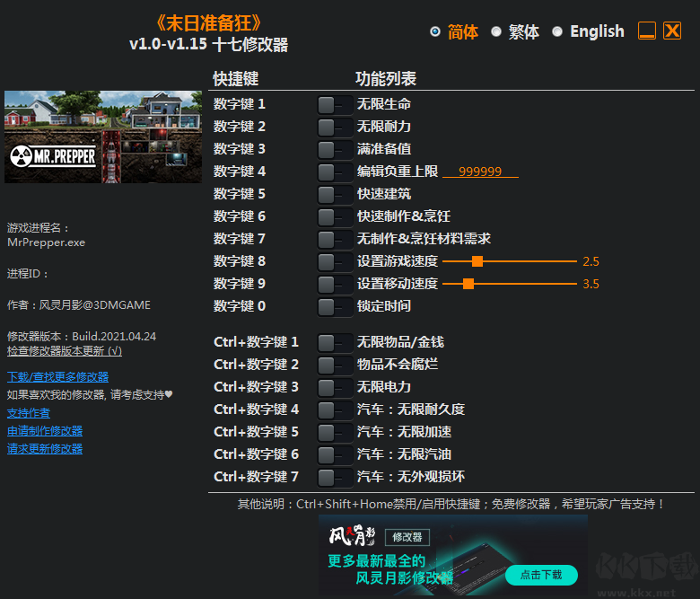This screenshot has width=700, height=599.
Task: Click 修改器版本 Build.2021.04.24 text
Action: 82,337
